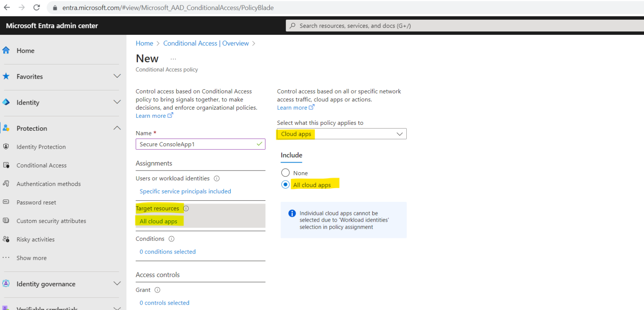
Task: Click the search resources bar
Action: [461, 26]
